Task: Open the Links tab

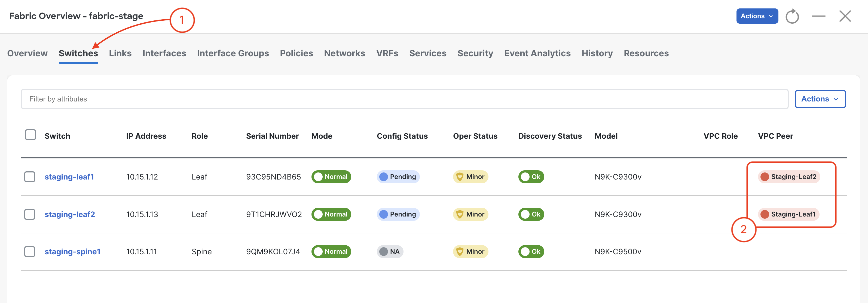Action: click(x=120, y=53)
